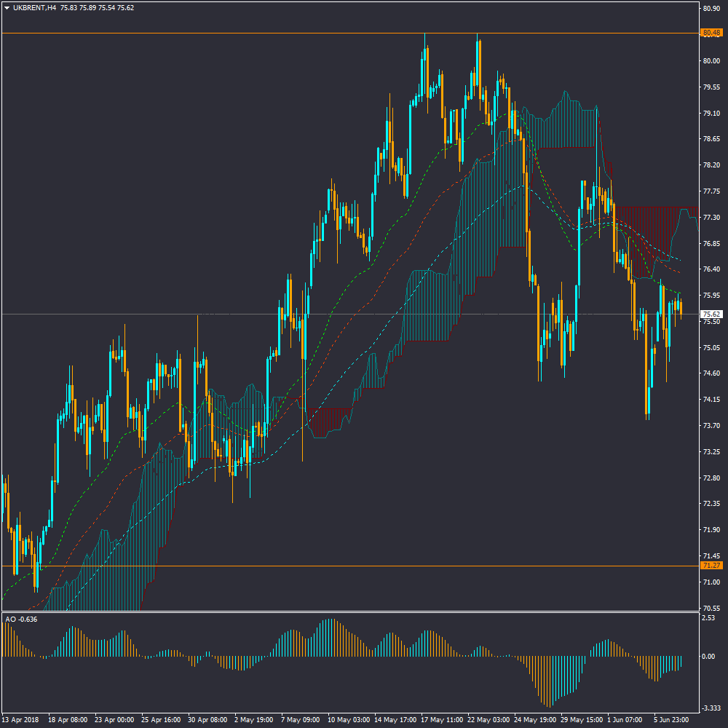Click the 5 Jun 23:00 time label
This screenshot has width=728, height=728.
670,719
